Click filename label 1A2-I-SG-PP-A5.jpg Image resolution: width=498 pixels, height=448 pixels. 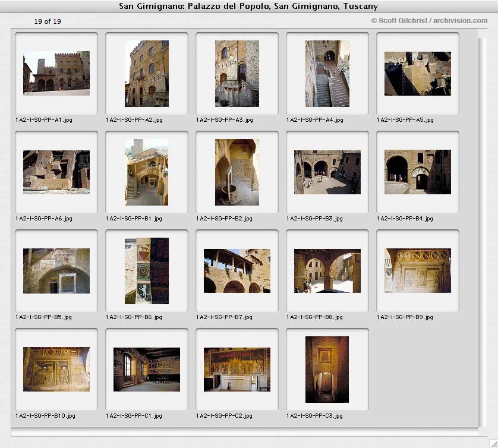[x=405, y=120]
